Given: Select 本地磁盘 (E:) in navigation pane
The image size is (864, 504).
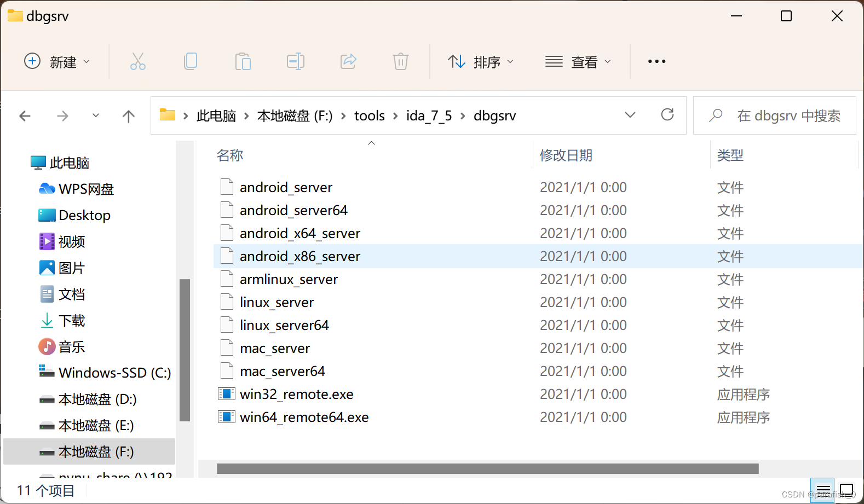Looking at the screenshot, I should point(87,425).
